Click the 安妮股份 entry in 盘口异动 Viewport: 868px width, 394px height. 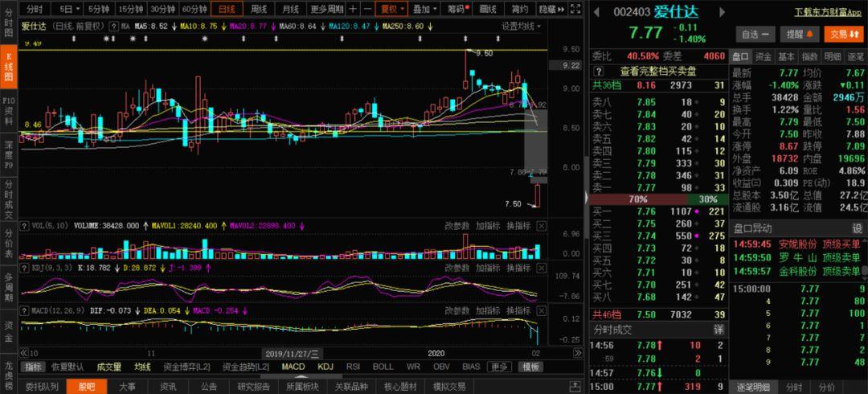(x=797, y=244)
